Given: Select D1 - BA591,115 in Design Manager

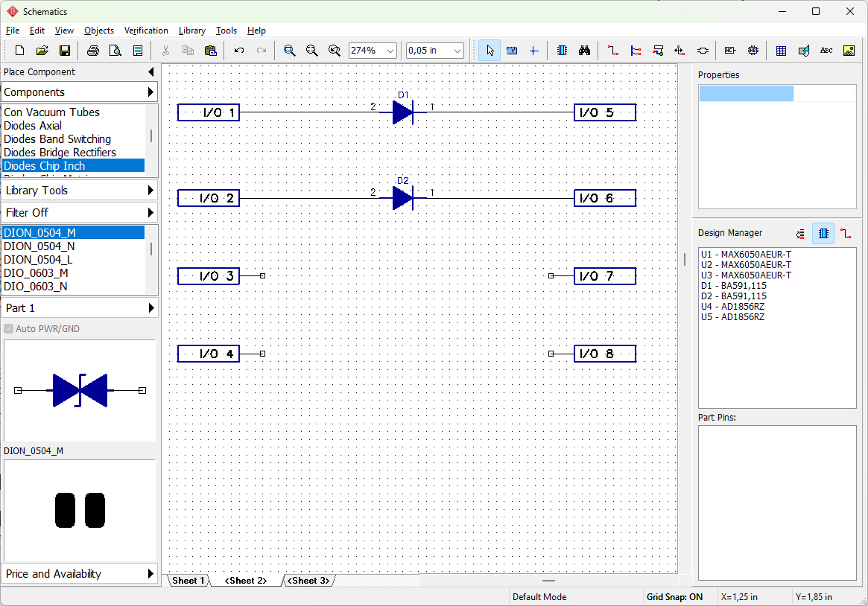Looking at the screenshot, I should (x=733, y=286).
